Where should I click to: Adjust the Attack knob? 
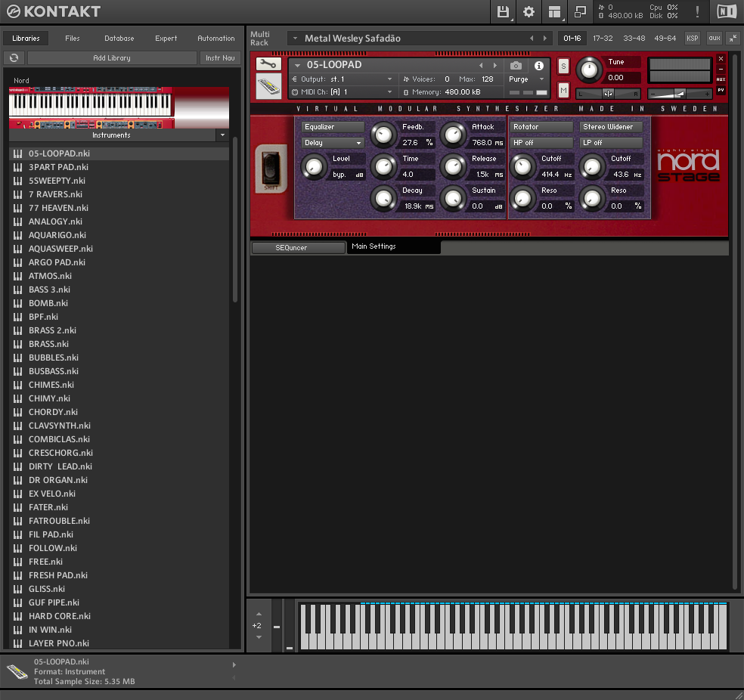pos(453,135)
